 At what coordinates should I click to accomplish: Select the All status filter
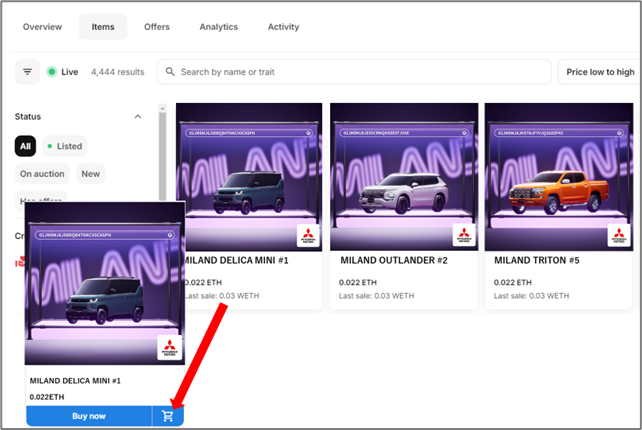pyautogui.click(x=25, y=146)
